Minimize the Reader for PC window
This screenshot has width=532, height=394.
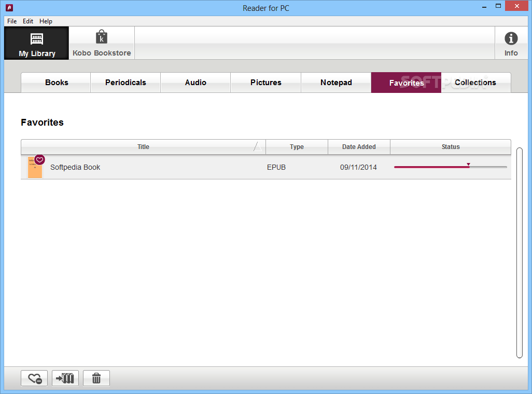point(484,7)
